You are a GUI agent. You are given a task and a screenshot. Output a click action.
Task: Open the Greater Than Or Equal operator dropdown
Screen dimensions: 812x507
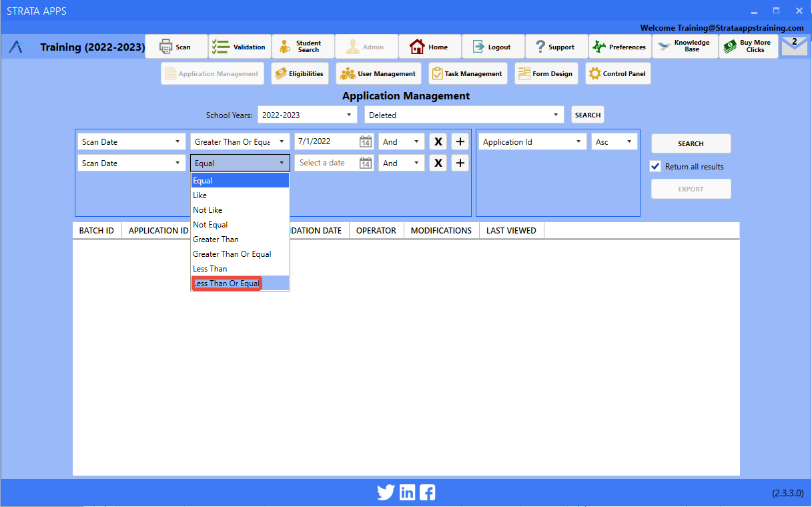pyautogui.click(x=240, y=141)
